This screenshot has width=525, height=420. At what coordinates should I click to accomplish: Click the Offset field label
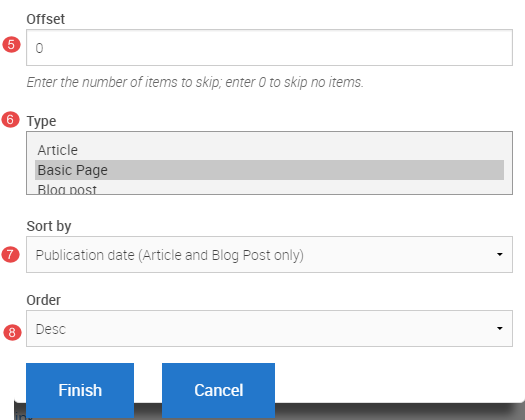tap(46, 19)
